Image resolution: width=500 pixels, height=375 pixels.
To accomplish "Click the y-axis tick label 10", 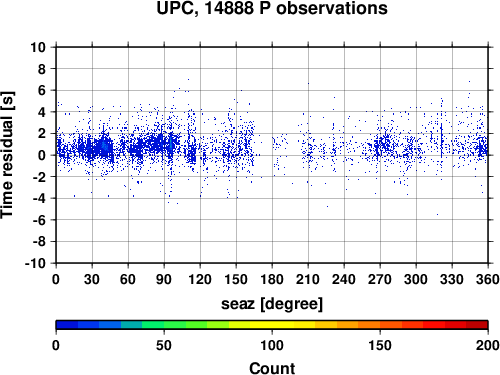I will (x=38, y=47).
